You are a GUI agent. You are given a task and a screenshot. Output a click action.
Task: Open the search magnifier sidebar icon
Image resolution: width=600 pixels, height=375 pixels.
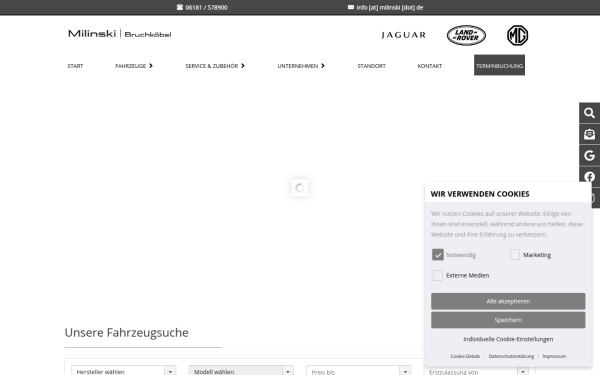(589, 113)
